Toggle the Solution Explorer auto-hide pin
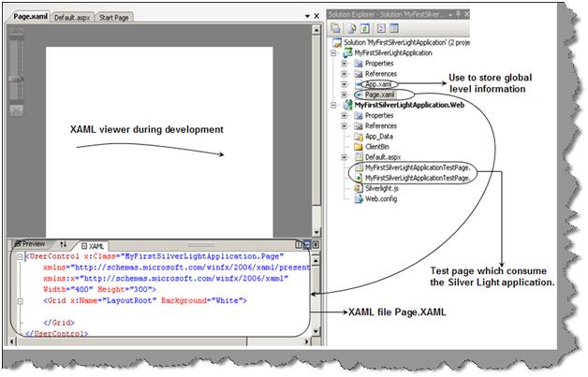This screenshot has height=377, width=588. pos(459,14)
